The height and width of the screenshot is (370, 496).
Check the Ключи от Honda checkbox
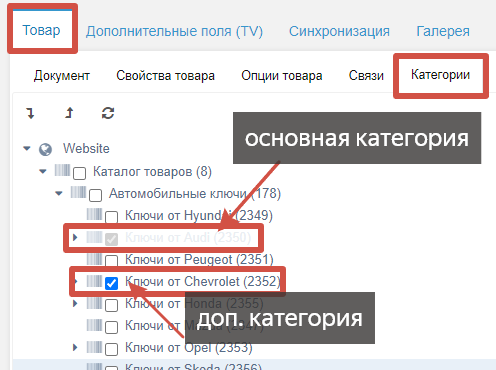click(111, 305)
